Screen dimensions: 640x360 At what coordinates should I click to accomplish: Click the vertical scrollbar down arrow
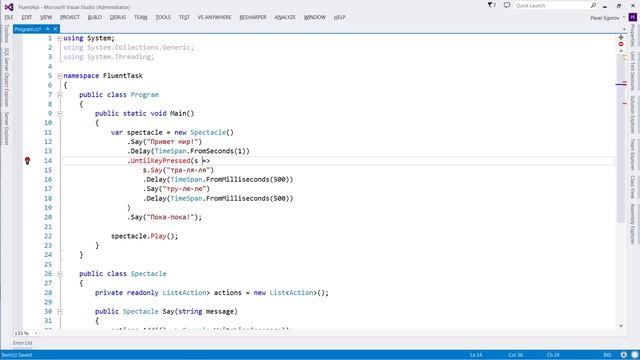point(621,326)
